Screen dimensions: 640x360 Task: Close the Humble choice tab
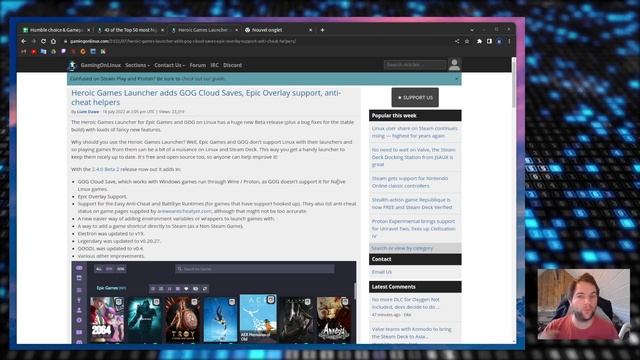[x=89, y=30]
